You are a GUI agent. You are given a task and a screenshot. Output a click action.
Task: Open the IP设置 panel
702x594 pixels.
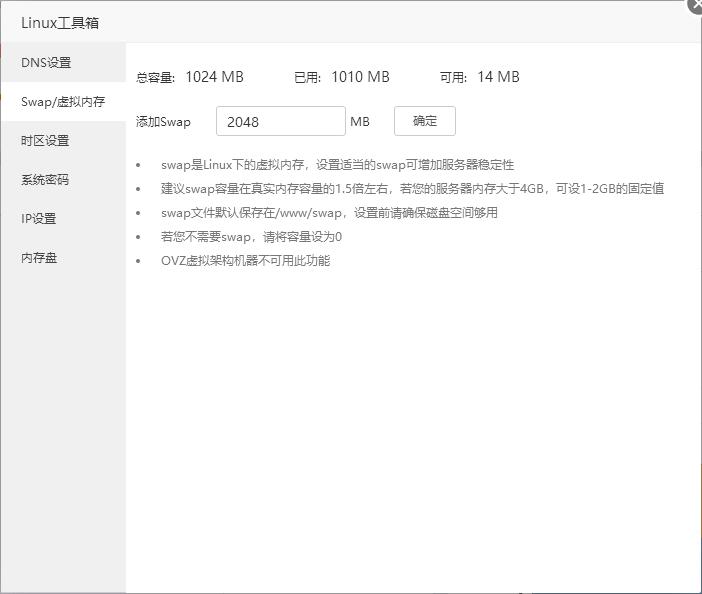(x=39, y=219)
